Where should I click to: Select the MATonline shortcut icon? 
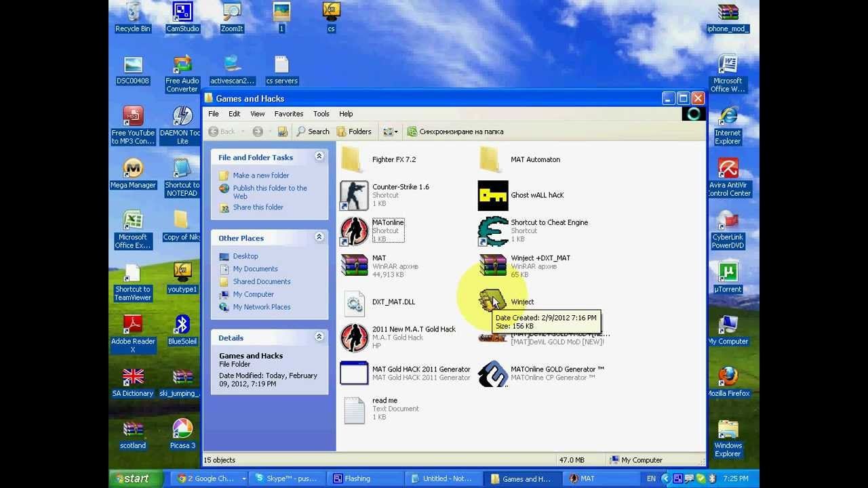coord(354,231)
